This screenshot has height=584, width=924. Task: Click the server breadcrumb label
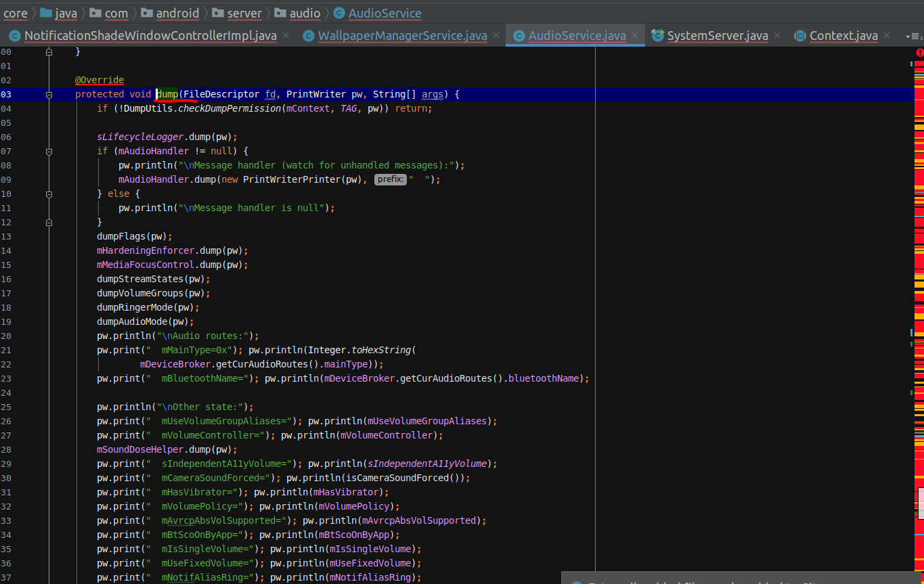(244, 13)
